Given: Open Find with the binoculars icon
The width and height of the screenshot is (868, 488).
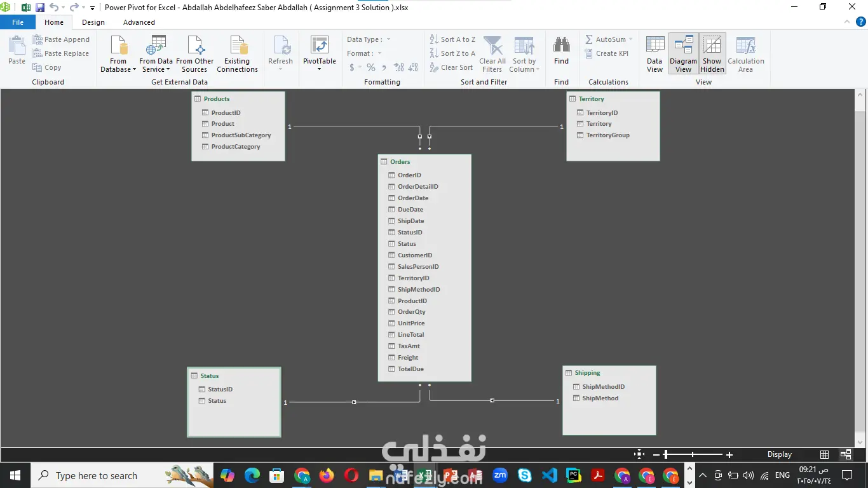Looking at the screenshot, I should (x=561, y=51).
